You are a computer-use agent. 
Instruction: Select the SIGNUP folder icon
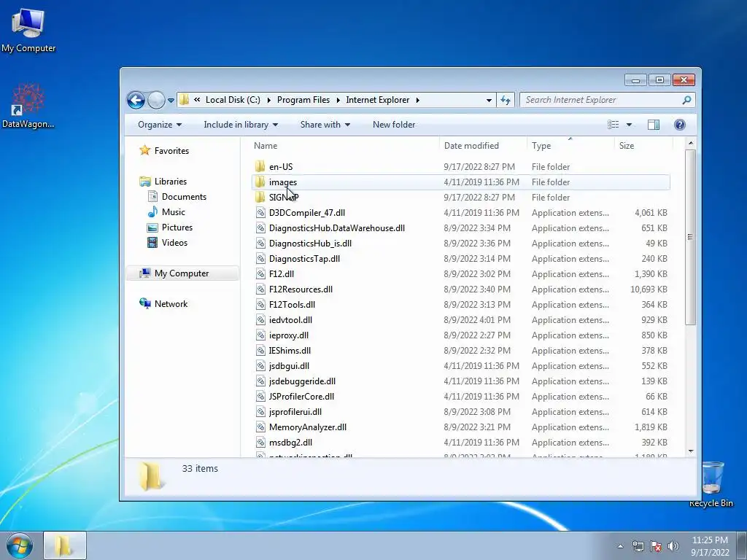click(260, 197)
